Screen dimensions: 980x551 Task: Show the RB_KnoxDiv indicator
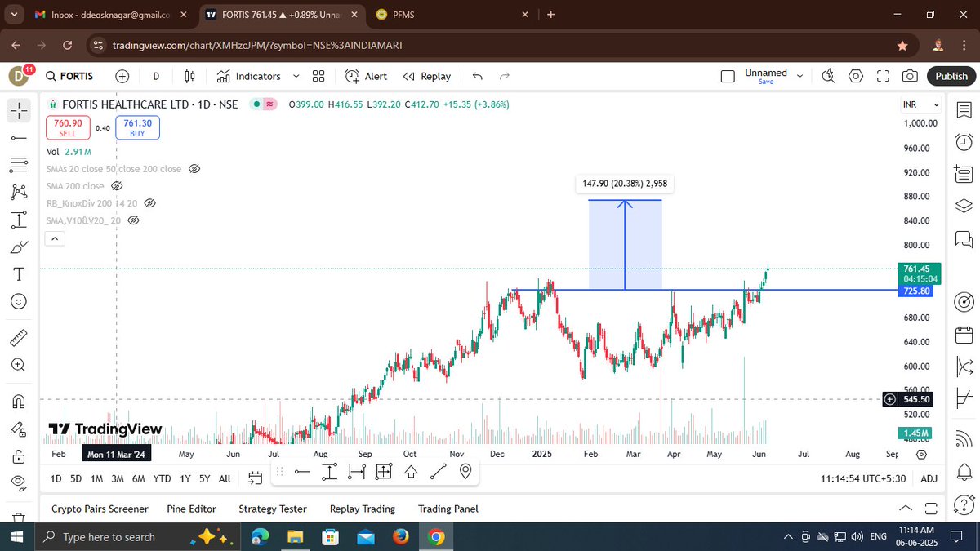point(149,203)
